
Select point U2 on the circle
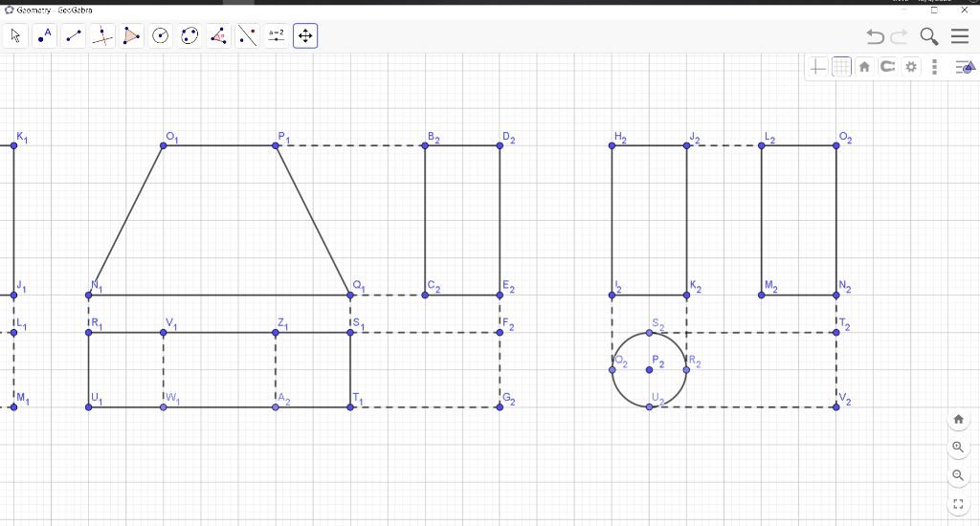[650, 407]
